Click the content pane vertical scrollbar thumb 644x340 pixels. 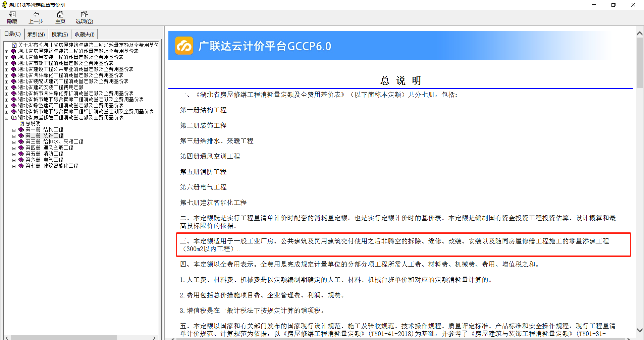(x=640, y=62)
